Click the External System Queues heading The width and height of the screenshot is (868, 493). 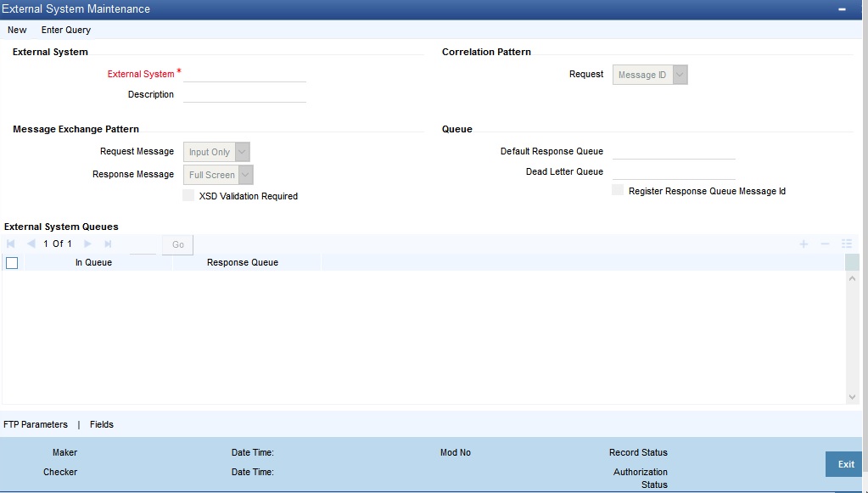pos(61,227)
